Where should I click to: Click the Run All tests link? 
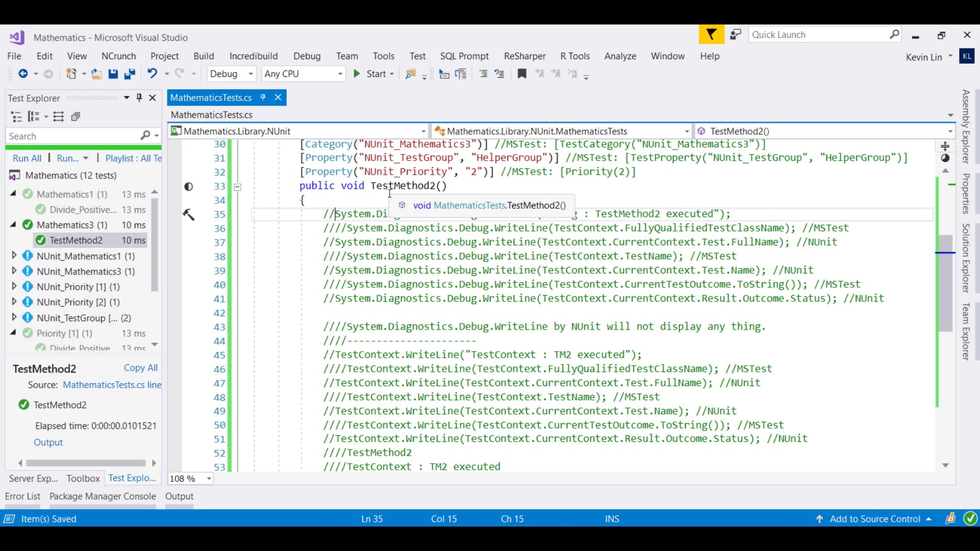point(27,158)
